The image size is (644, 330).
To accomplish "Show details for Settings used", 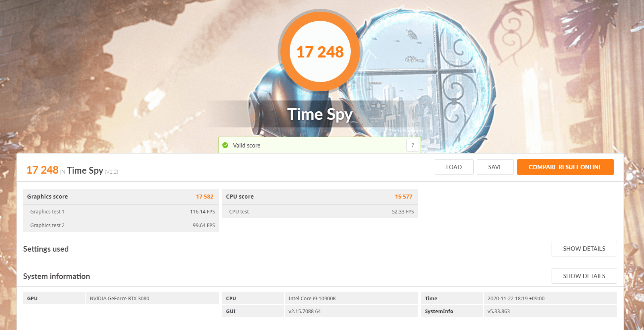I will (584, 249).
